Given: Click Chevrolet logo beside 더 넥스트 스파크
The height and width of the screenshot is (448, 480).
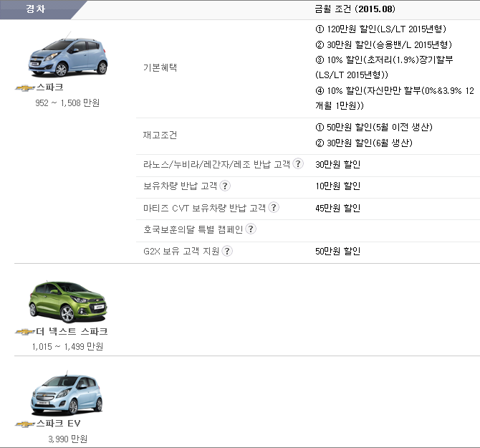Looking at the screenshot, I should click(25, 332).
